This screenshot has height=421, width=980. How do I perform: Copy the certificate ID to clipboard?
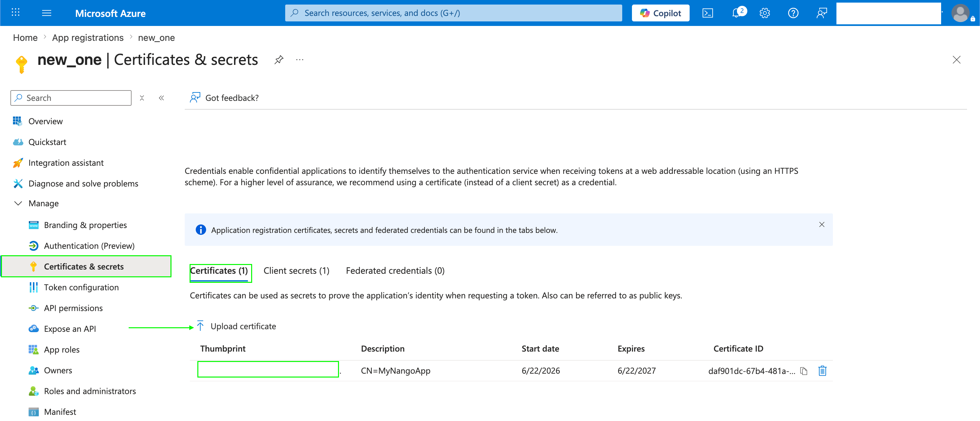pyautogui.click(x=803, y=371)
